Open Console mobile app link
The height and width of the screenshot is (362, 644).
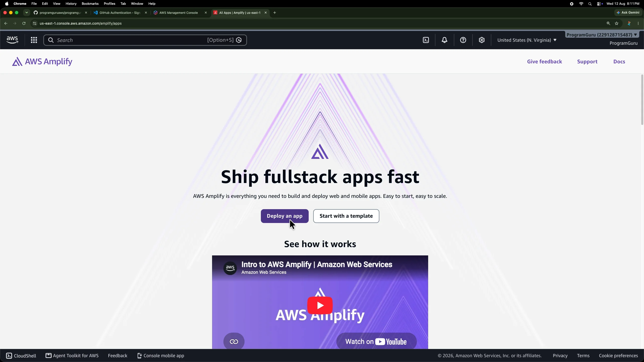pos(161,356)
